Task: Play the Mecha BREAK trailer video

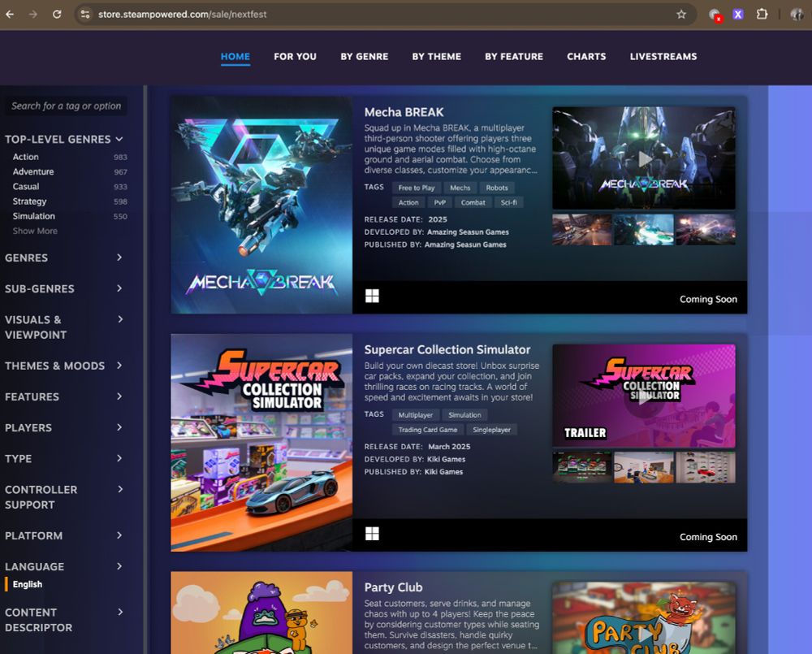Action: point(644,158)
